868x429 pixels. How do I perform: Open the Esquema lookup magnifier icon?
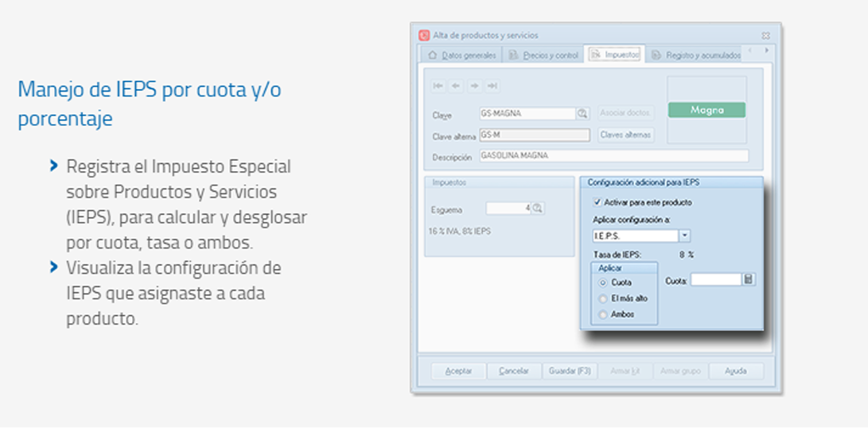pyautogui.click(x=538, y=209)
